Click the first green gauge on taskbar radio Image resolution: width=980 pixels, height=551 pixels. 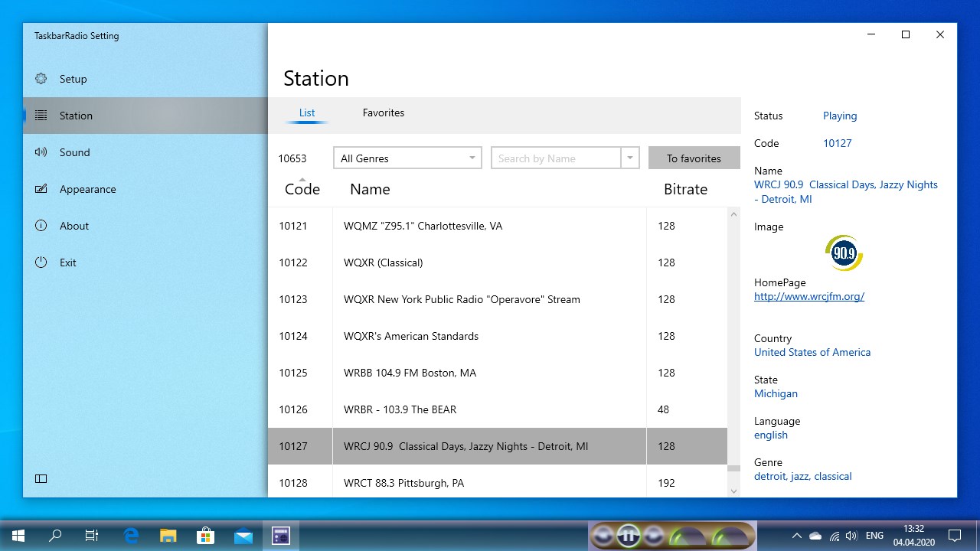coord(688,536)
